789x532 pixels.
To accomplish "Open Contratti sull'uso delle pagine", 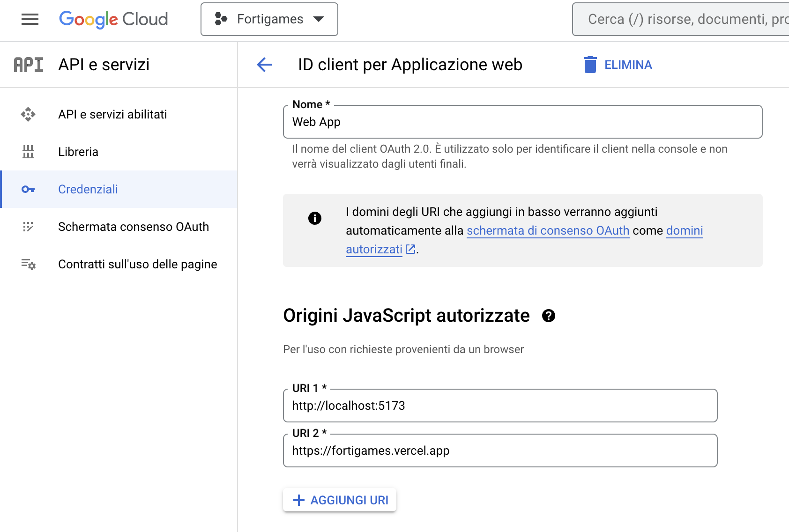I will [119, 264].
